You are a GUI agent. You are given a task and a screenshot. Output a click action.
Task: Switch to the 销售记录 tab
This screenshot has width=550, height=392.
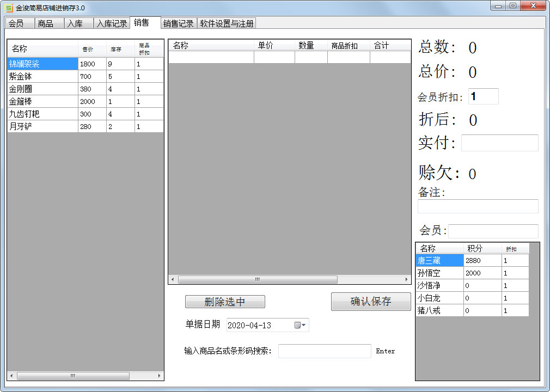179,23
